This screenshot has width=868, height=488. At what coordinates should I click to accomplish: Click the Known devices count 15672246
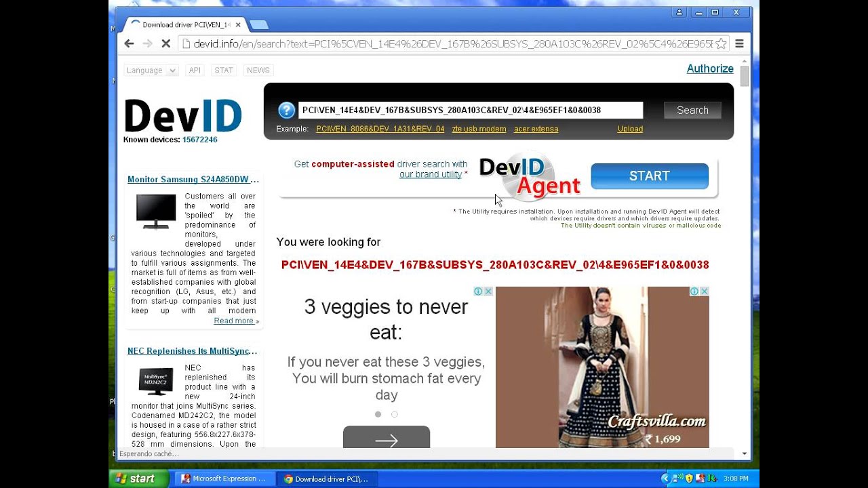click(x=200, y=140)
